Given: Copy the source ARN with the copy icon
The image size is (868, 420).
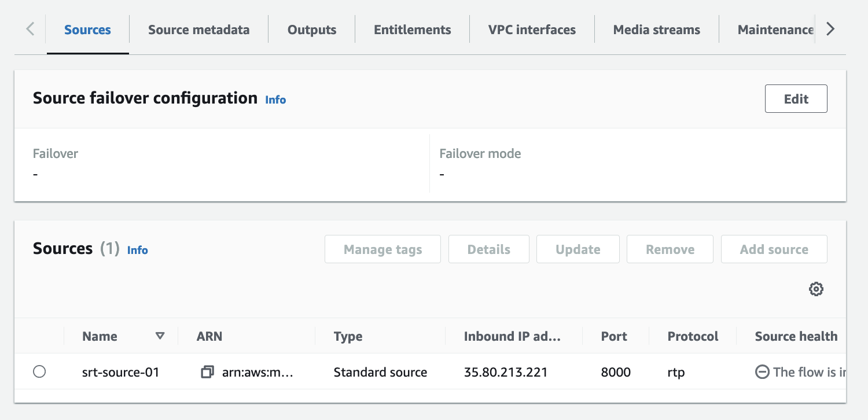Looking at the screenshot, I should [207, 372].
